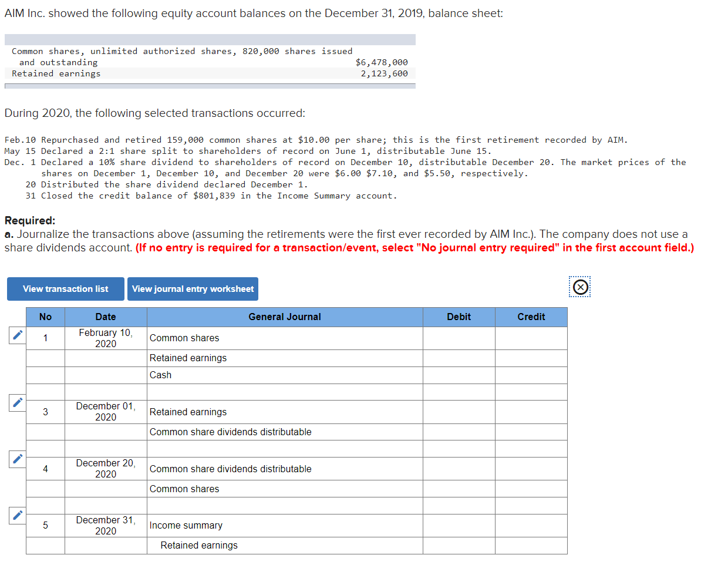Image resolution: width=728 pixels, height=565 pixels.
Task: Click the entry number 5 cell
Action: click(x=45, y=526)
